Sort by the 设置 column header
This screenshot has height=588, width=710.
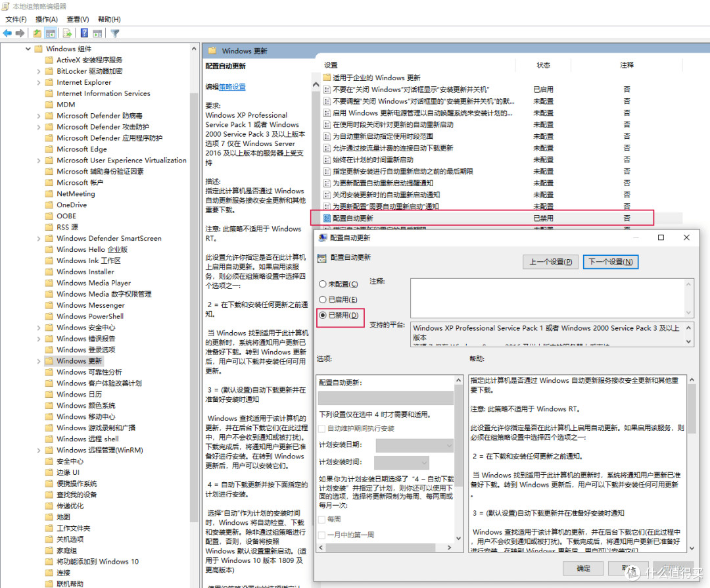tap(331, 64)
